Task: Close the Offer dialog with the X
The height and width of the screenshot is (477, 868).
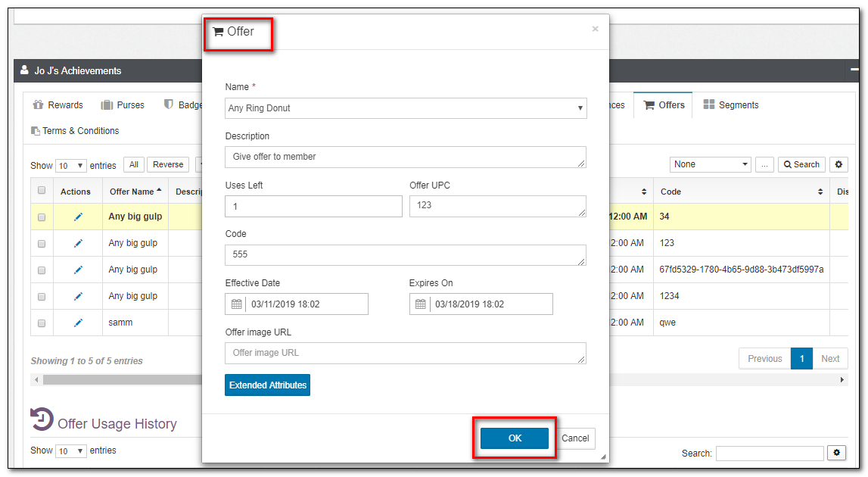Action: pos(595,29)
